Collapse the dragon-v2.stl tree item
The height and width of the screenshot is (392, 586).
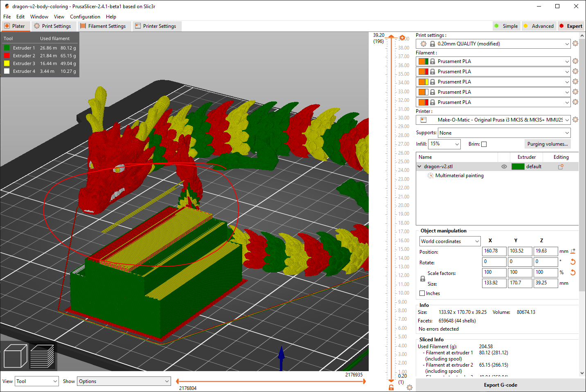point(419,167)
